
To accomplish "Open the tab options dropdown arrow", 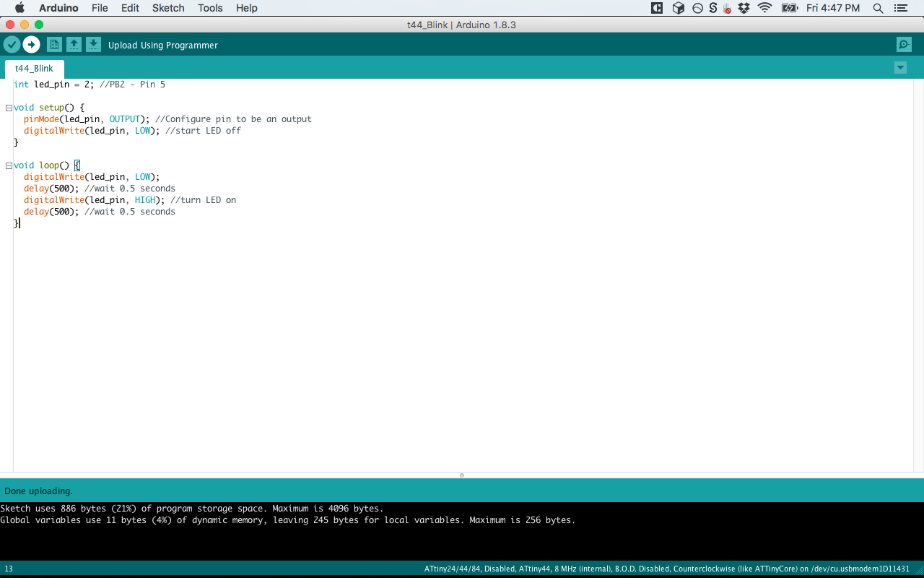I will point(900,68).
